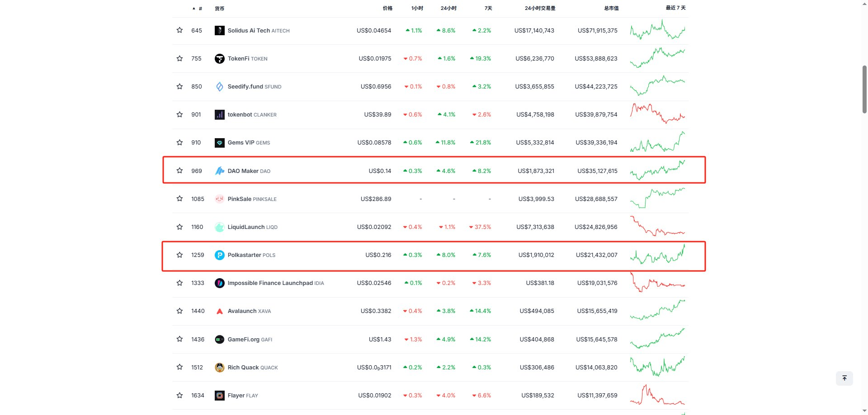This screenshot has height=415, width=868.
Task: Click Seedify.fund volume US$3,655,855
Action: [534, 87]
